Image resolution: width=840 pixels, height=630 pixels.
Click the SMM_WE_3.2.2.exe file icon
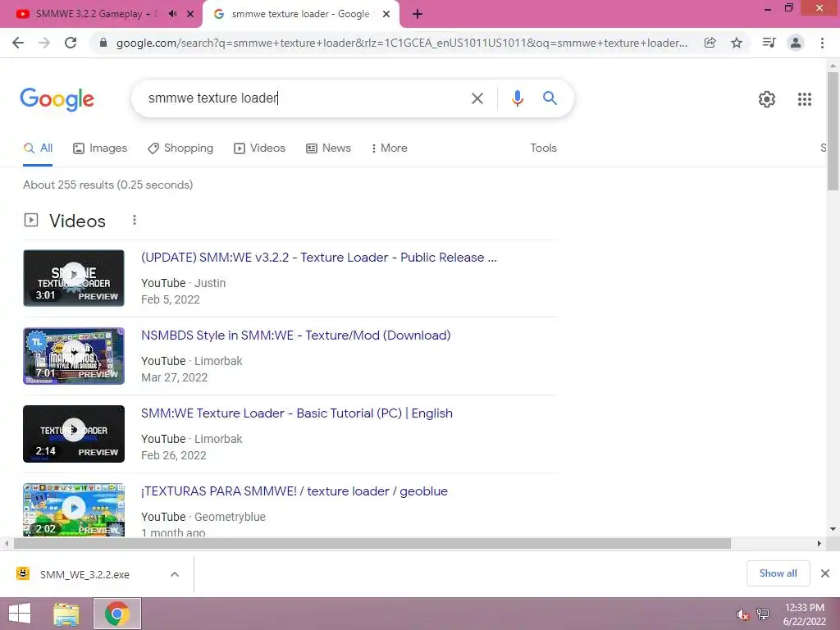point(23,573)
